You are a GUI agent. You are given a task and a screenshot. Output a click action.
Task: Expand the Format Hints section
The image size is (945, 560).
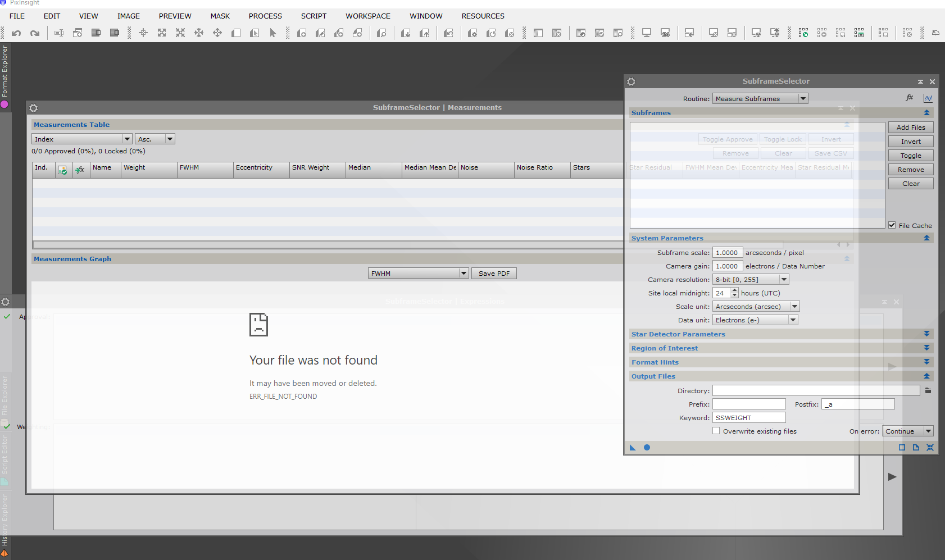point(926,362)
